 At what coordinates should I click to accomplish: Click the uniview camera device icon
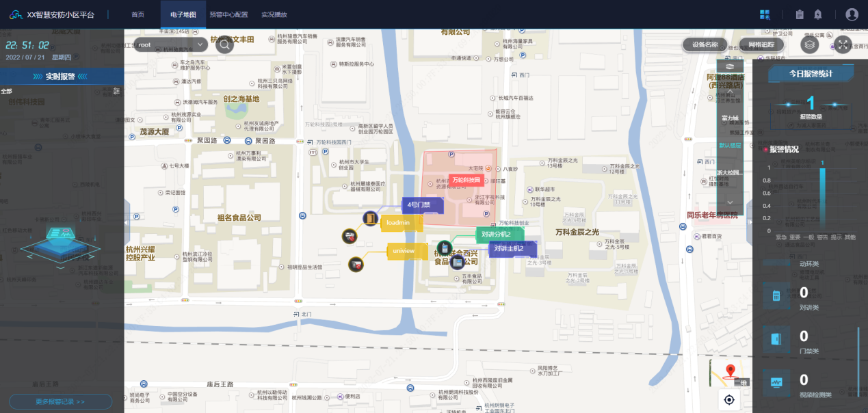(x=355, y=264)
